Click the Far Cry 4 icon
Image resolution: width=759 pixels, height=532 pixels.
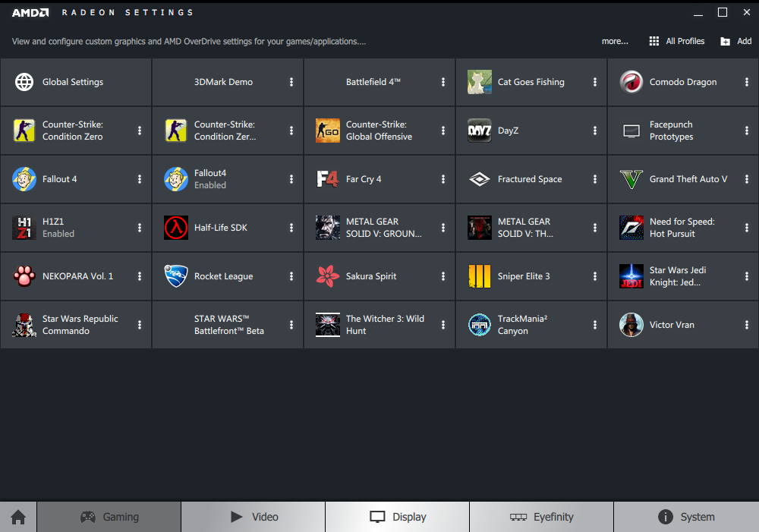pyautogui.click(x=328, y=179)
